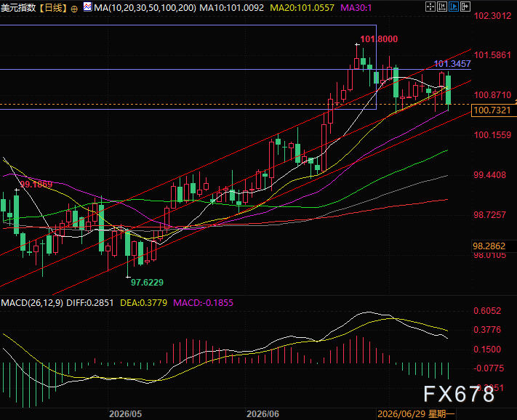Click the yellow MA20:101.0557 label
Screen dimensions: 517x420
point(302,7)
